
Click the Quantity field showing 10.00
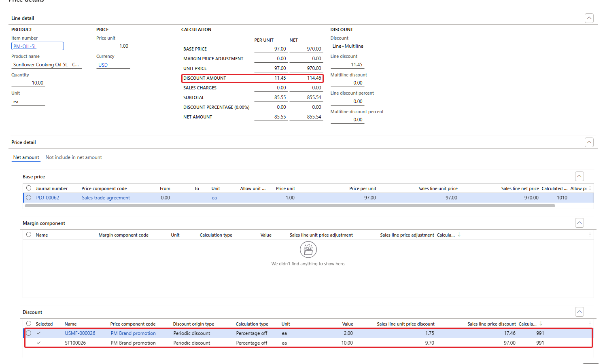coord(28,83)
